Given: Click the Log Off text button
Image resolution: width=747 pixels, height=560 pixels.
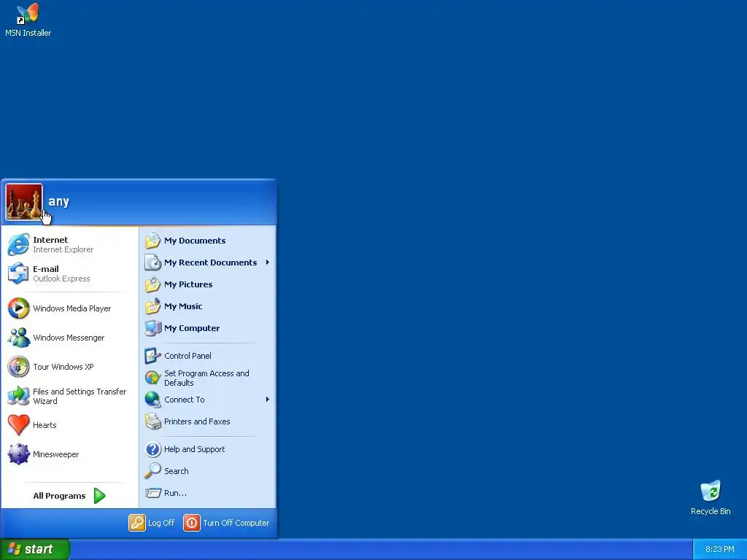Looking at the screenshot, I should pyautogui.click(x=161, y=523).
